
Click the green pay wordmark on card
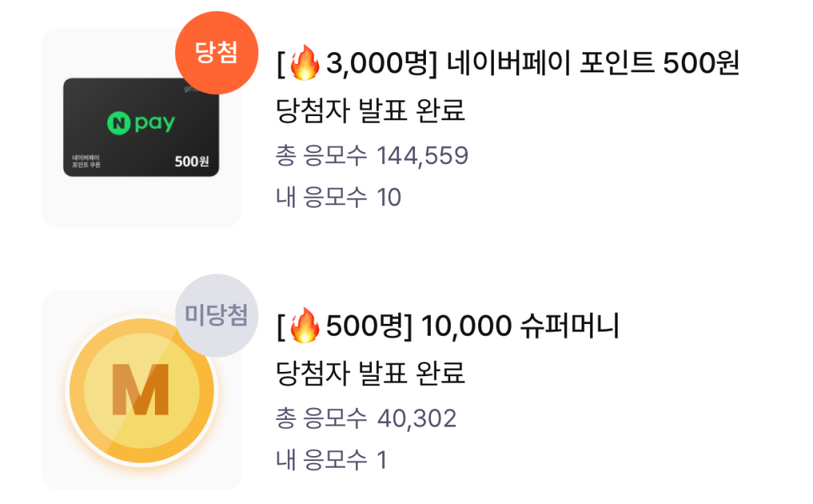click(155, 124)
